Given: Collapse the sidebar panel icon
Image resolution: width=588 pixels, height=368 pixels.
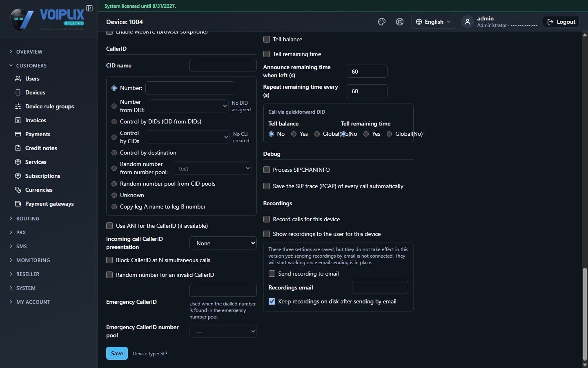Looking at the screenshot, I should (x=89, y=8).
